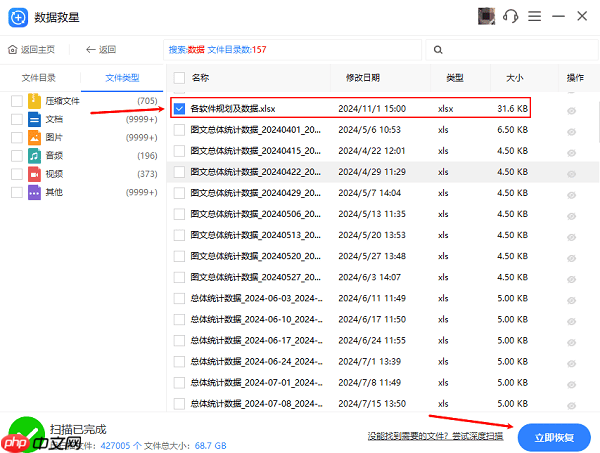This screenshot has height=453, width=600.
Task: Click the customer service headset icon
Action: pos(511,17)
